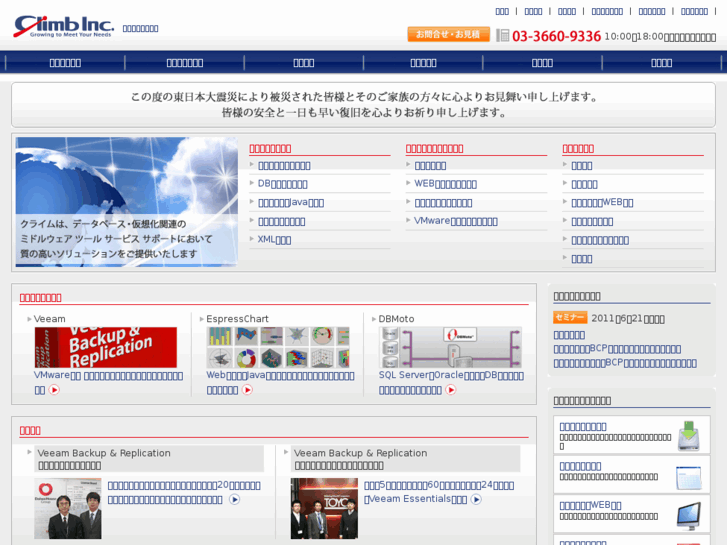Open the Veeam product heading
The width and height of the screenshot is (727, 545).
coord(49,319)
